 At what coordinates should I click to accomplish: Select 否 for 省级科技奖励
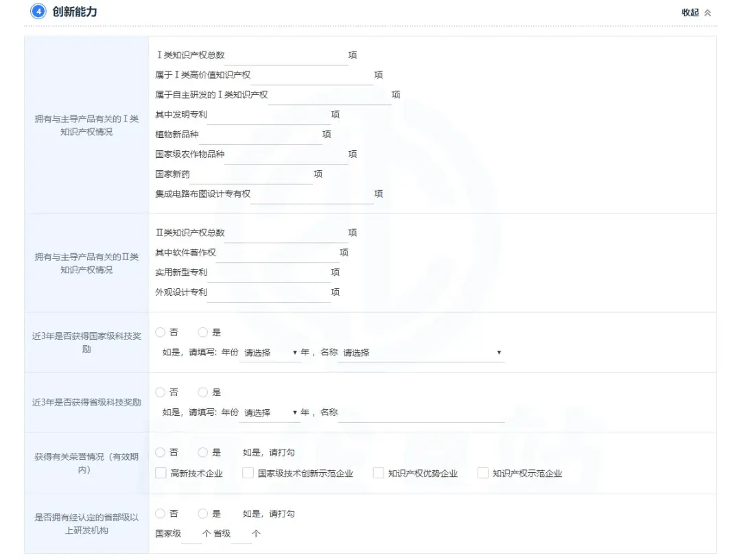[160, 393]
